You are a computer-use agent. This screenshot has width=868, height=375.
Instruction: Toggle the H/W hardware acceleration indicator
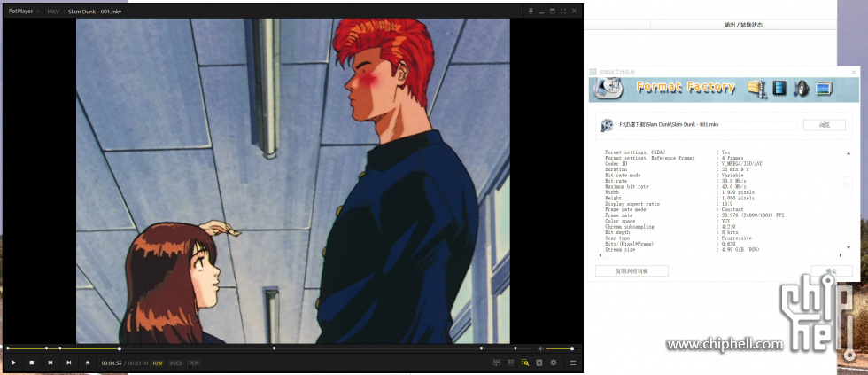coord(158,363)
